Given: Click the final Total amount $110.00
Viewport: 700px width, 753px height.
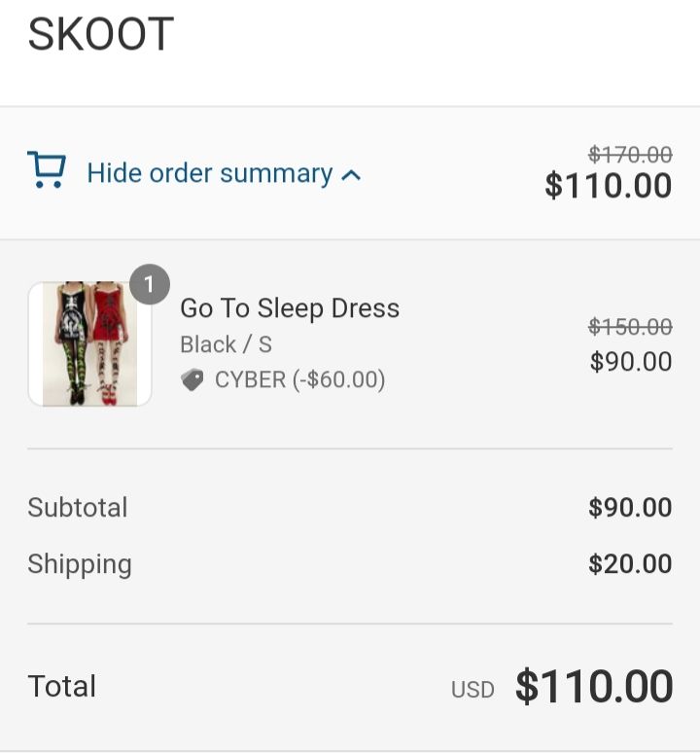Looking at the screenshot, I should (x=594, y=687).
